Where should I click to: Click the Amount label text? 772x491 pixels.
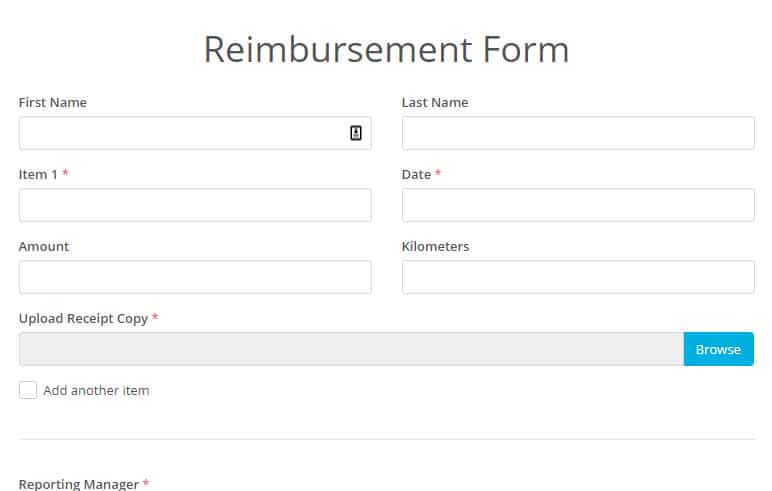(44, 246)
